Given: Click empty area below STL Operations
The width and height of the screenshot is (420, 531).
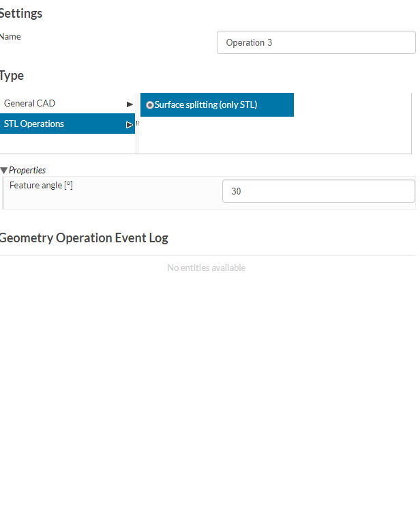Looking at the screenshot, I should click(67, 143).
